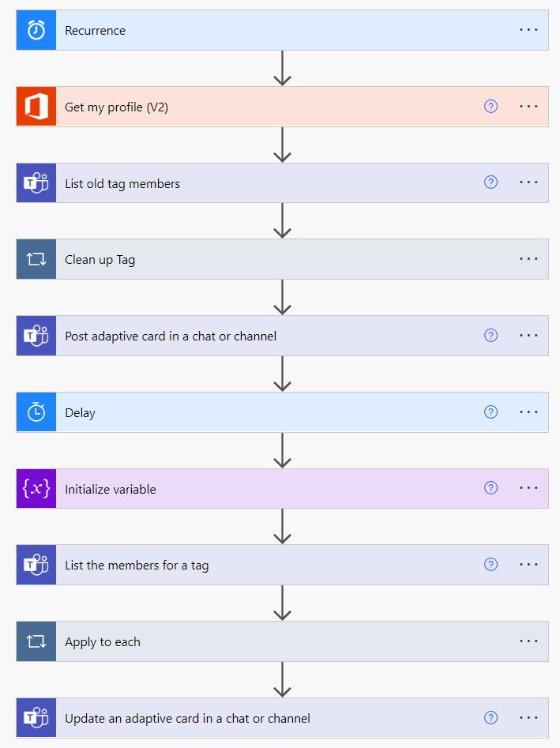Click the Recurrence clock icon

coord(36,29)
